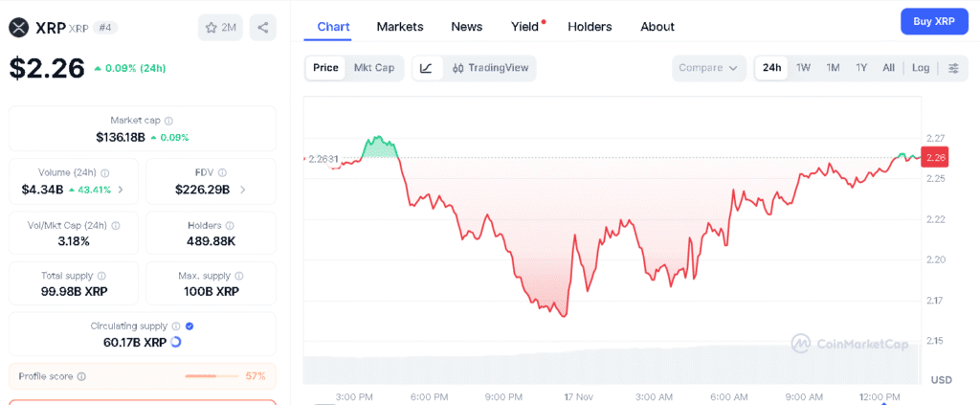Toggle Log scale on chart
This screenshot has height=405, width=980.
tap(921, 68)
